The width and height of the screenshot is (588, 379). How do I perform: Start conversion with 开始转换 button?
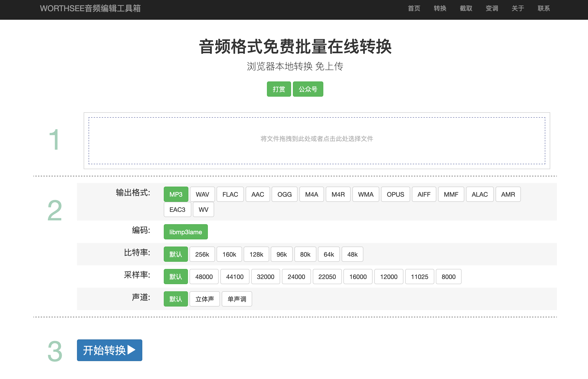[109, 350]
